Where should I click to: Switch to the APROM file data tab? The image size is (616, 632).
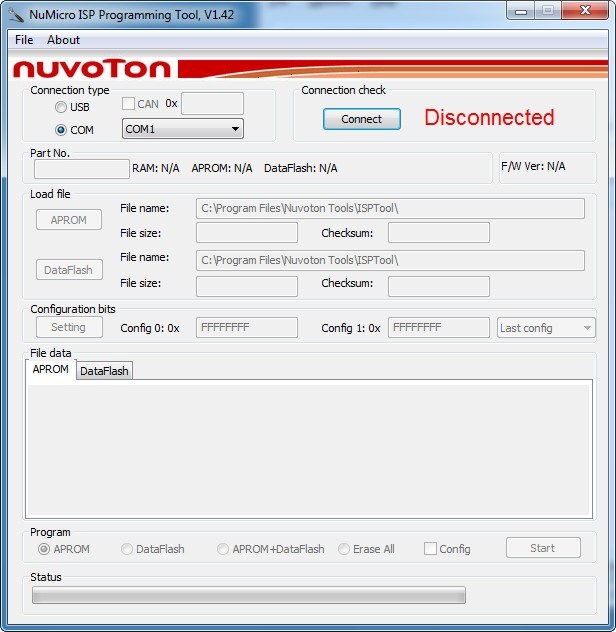51,369
